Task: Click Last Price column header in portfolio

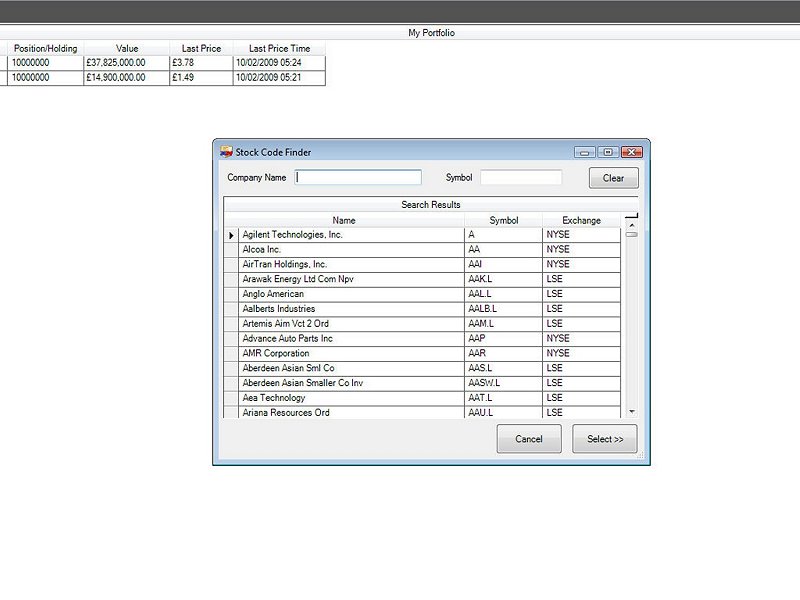Action: tap(202, 48)
